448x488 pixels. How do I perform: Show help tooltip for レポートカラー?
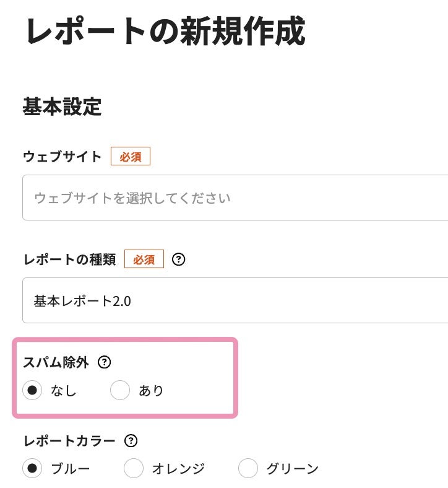pyautogui.click(x=131, y=441)
